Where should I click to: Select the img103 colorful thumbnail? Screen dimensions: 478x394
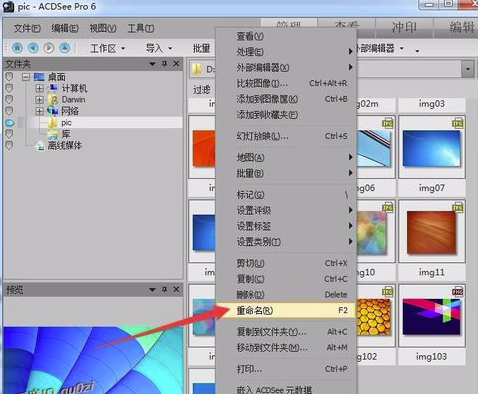432,317
